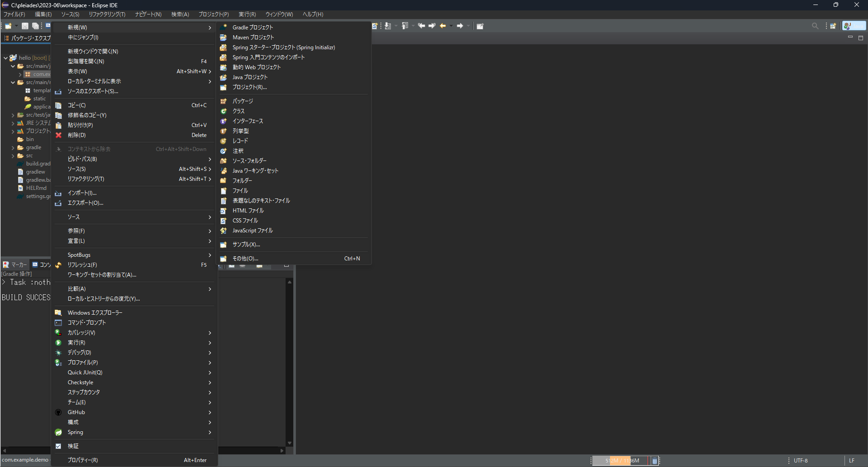Expand the gradle folder node
The width and height of the screenshot is (868, 467).
pyautogui.click(x=13, y=148)
